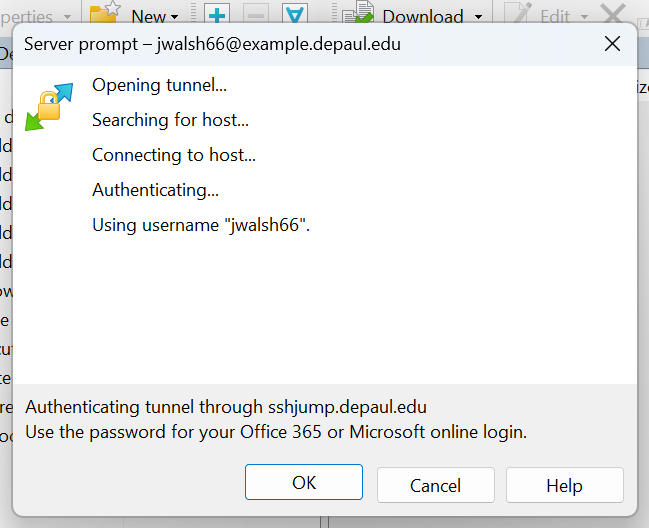Click the 'Authenticating tunnel through sshjump.depaul.edu' text

point(226,407)
